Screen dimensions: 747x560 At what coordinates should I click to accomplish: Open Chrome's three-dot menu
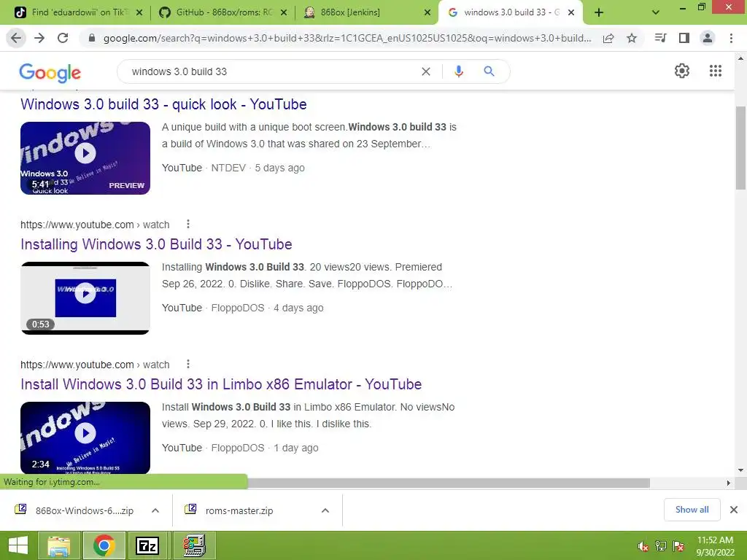click(x=731, y=38)
